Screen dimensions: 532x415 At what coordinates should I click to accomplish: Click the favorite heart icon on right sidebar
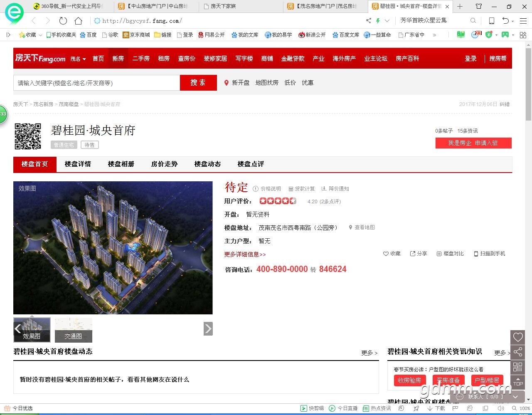518,337
